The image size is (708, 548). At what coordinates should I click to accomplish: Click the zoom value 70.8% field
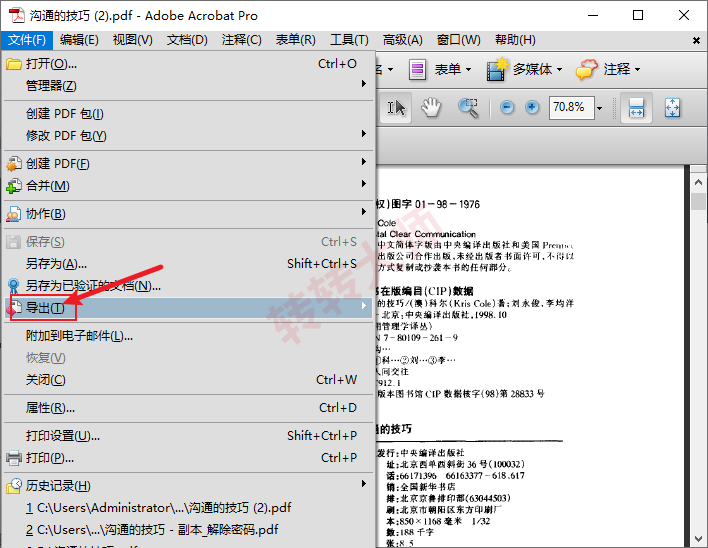[x=571, y=108]
